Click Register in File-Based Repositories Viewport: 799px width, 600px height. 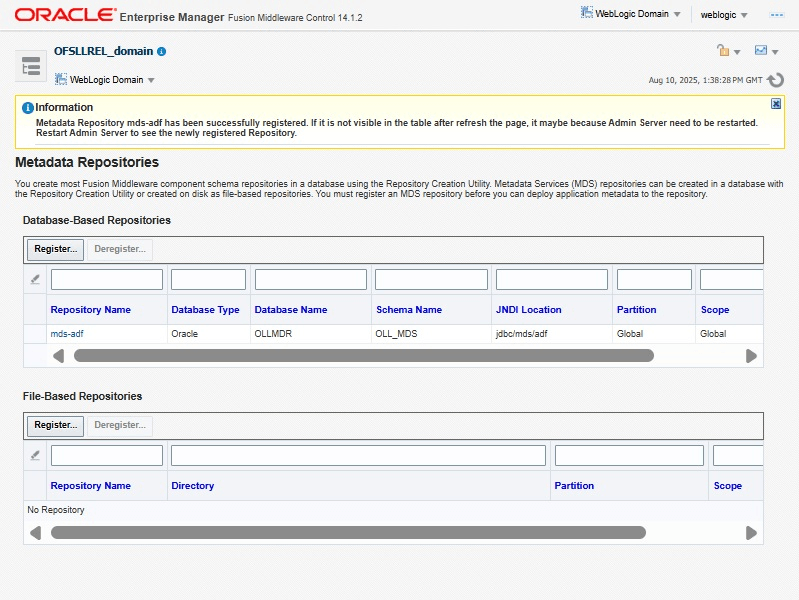click(56, 425)
